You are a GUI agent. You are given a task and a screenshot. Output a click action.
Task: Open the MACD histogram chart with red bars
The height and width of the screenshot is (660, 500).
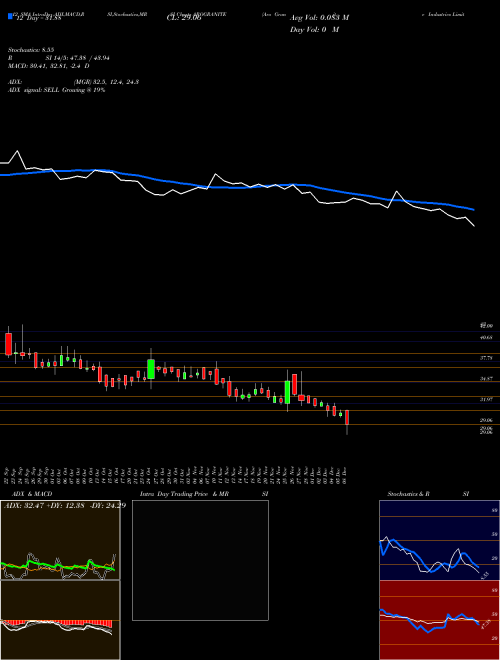coord(60,620)
